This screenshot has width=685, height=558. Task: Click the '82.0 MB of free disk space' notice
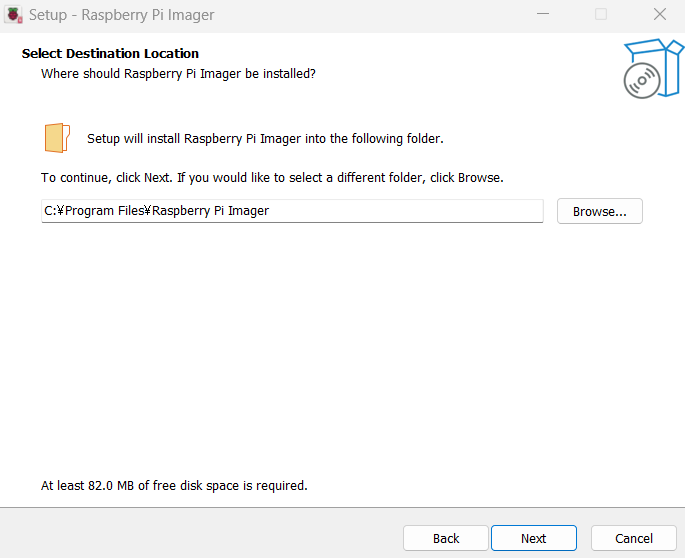pos(174,485)
